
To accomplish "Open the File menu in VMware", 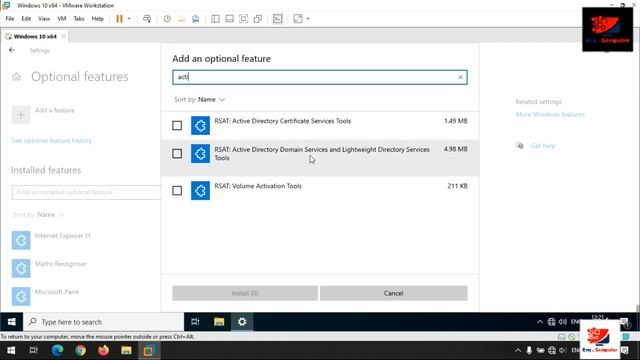I will [10, 19].
